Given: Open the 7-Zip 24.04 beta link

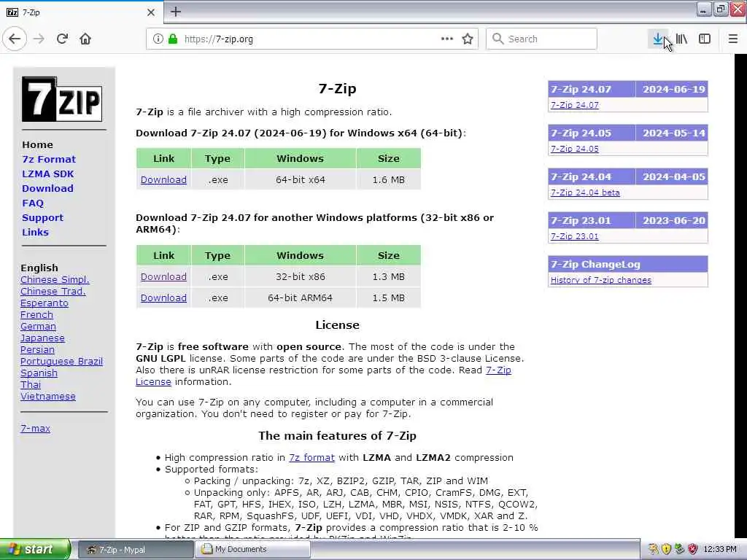Looking at the screenshot, I should (x=585, y=192).
